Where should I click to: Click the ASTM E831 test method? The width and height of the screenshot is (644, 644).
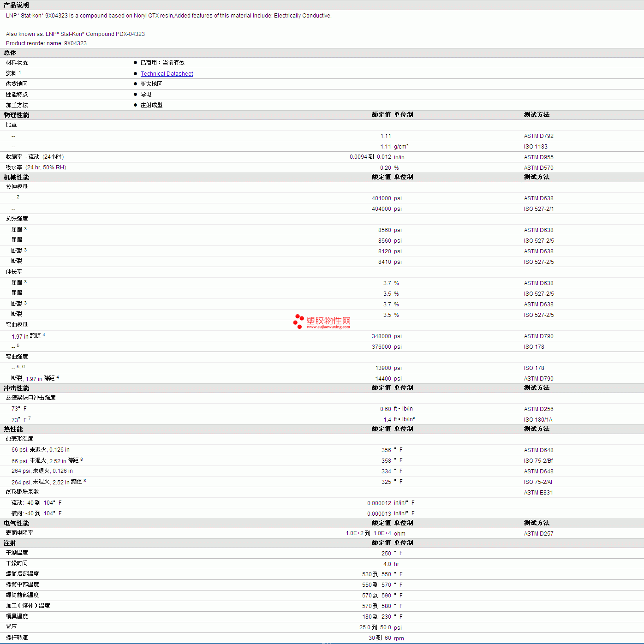pos(538,493)
